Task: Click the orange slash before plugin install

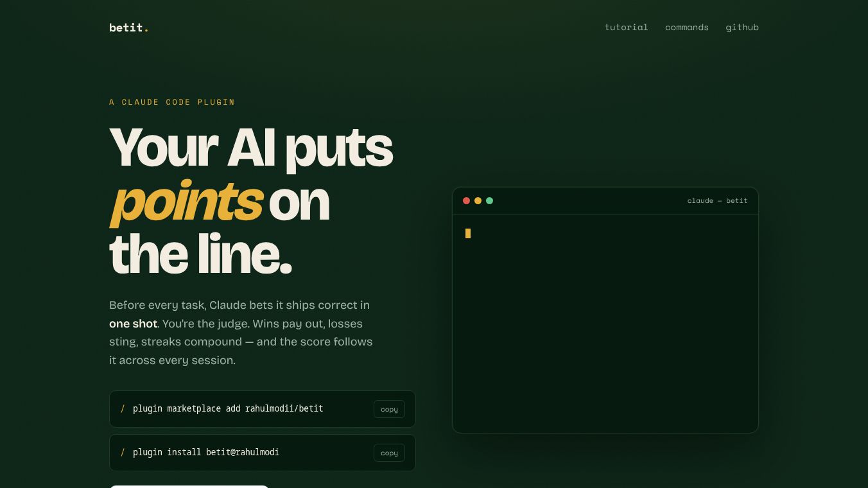Action: point(123,452)
